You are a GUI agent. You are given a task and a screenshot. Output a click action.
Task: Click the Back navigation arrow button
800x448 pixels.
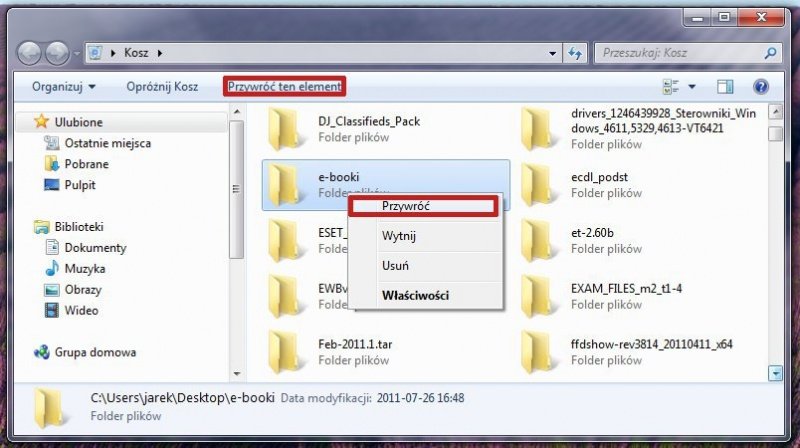coord(30,52)
